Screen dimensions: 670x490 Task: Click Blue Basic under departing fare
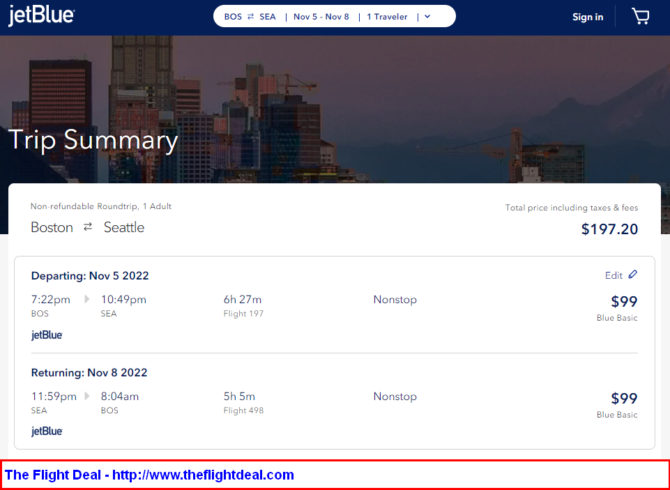coord(617,318)
